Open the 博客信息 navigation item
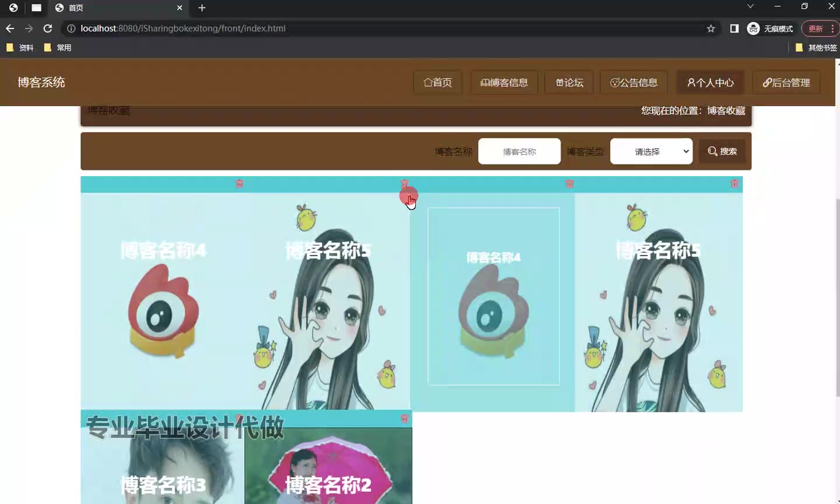The height and width of the screenshot is (504, 840). [x=504, y=82]
